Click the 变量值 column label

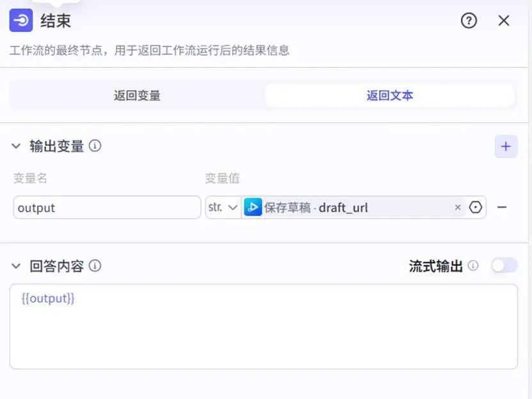[223, 178]
